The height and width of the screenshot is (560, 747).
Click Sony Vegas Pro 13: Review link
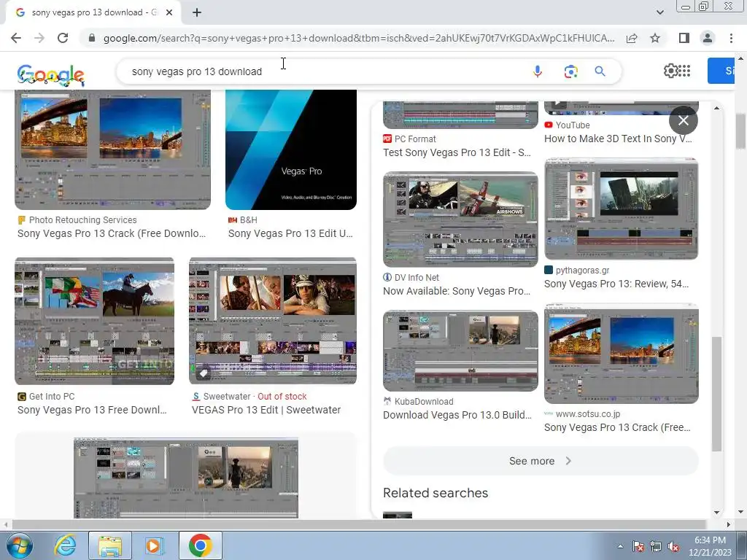click(x=616, y=284)
